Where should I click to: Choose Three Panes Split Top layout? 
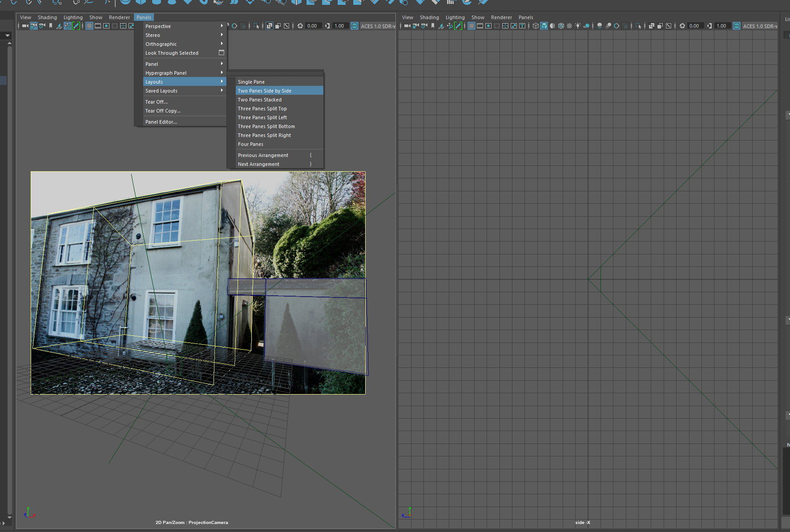point(279,109)
